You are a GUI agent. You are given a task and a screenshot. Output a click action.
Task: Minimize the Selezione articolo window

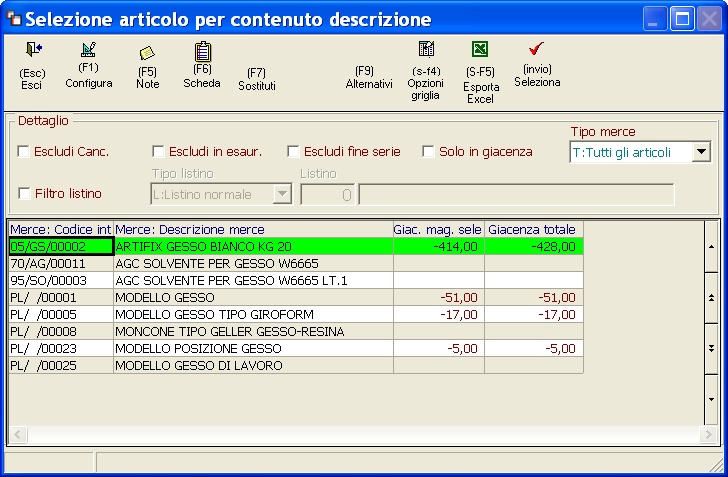pos(655,19)
